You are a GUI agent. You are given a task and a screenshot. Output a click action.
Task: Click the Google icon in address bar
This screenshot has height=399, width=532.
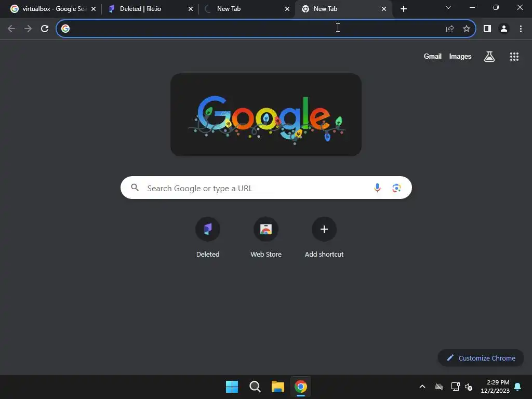tap(65, 29)
